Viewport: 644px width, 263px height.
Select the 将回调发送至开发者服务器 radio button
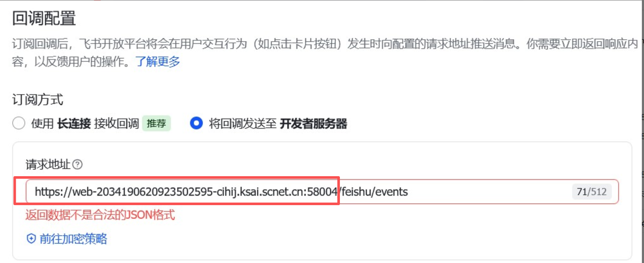coord(196,124)
